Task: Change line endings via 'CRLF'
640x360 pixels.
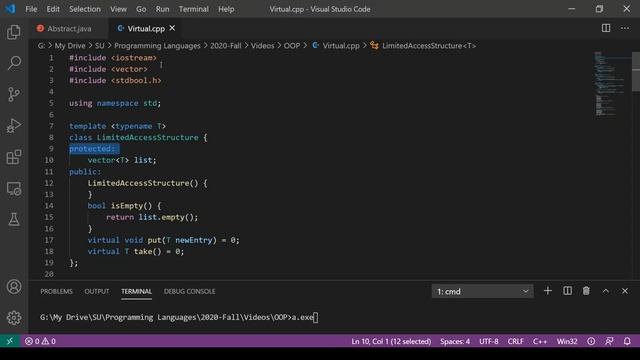Action: pos(516,341)
